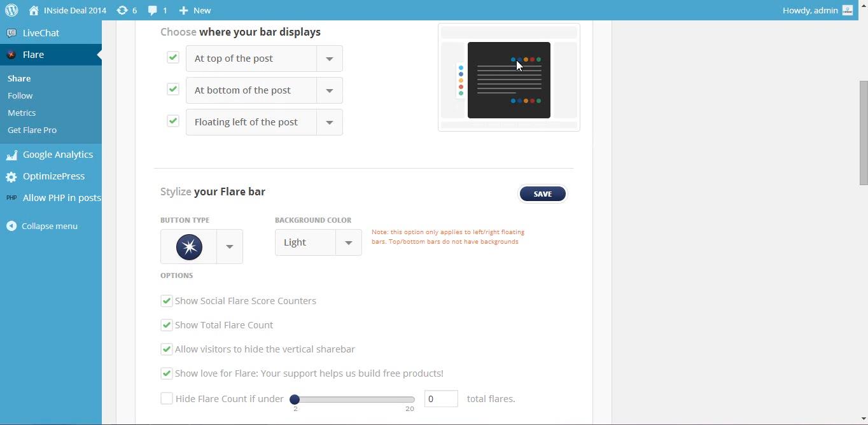Click the LiveChat sidebar icon

point(11,33)
